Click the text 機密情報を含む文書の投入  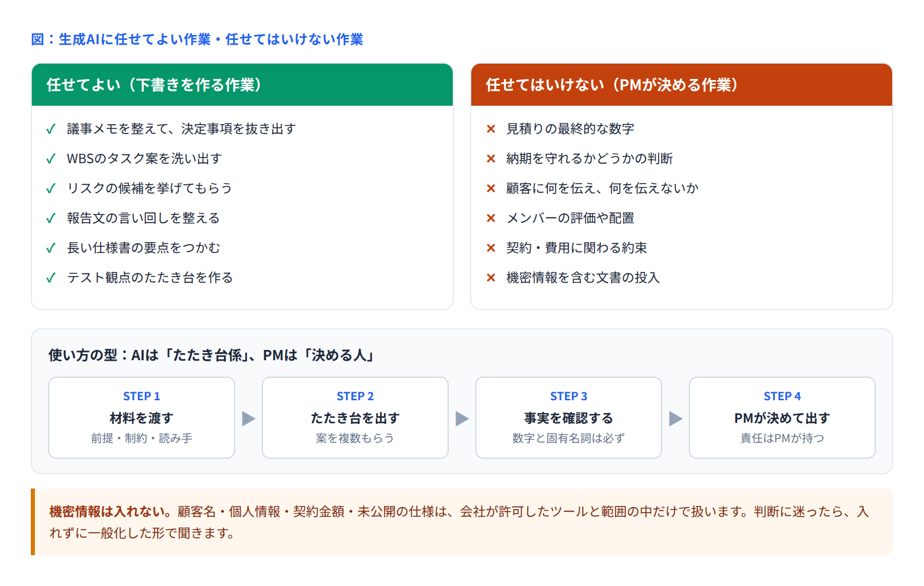(x=583, y=278)
